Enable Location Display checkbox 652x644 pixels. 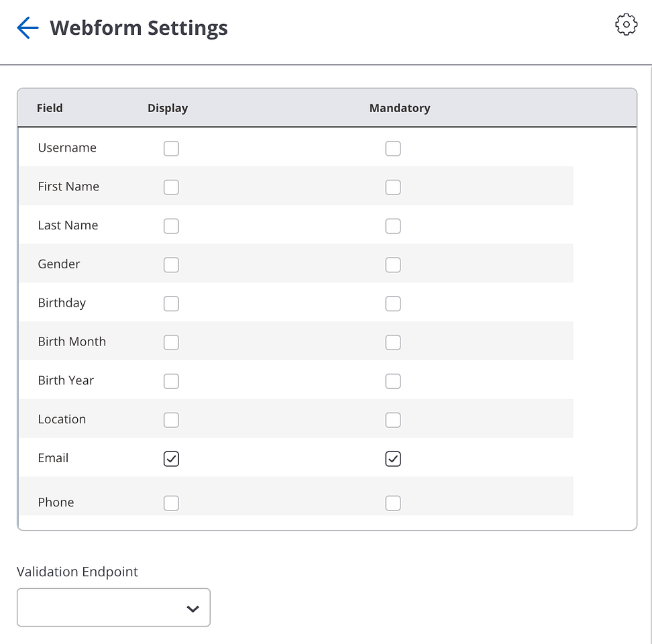pos(171,420)
